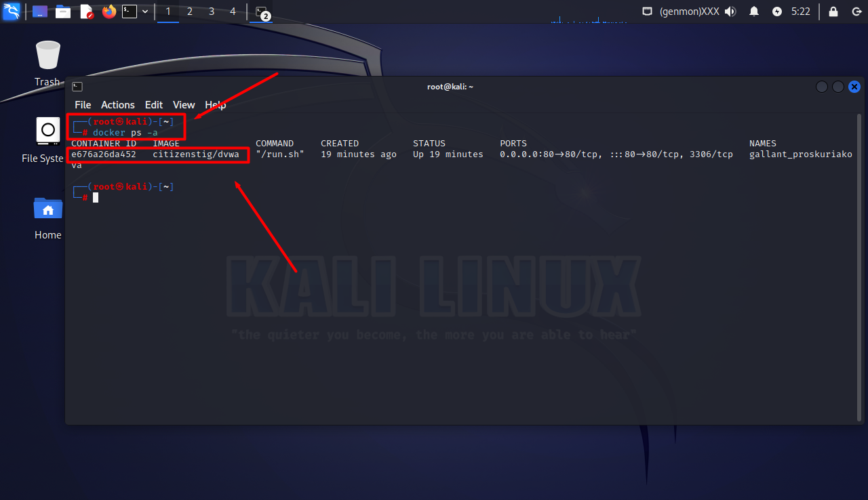The width and height of the screenshot is (868, 500).
Task: Click the '19 minutes ago' created value
Action: click(359, 154)
